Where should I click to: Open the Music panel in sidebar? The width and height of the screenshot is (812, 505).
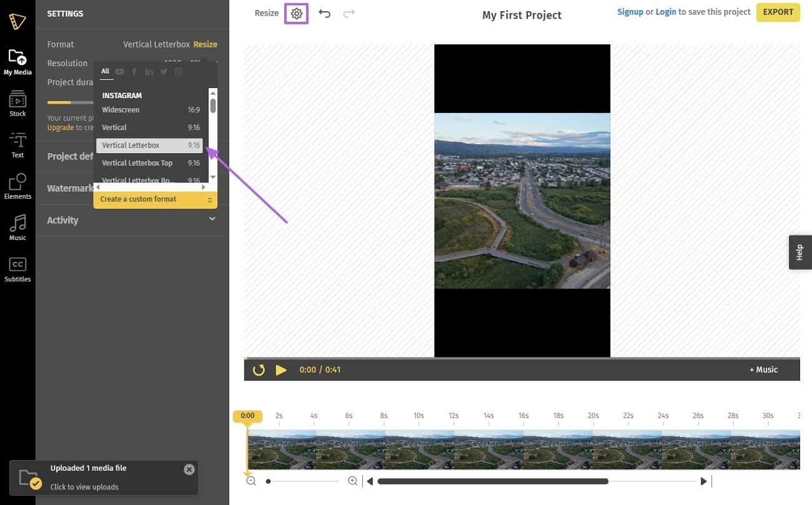click(17, 227)
